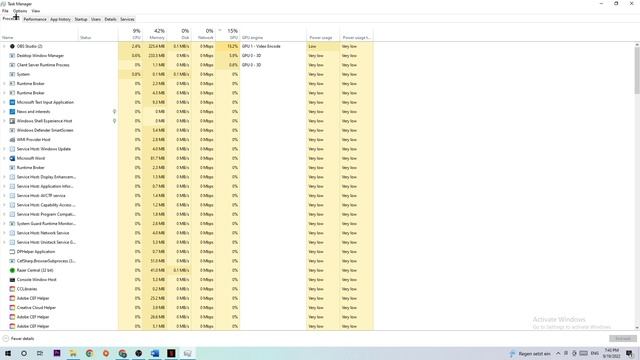Click the Microsoft Text Input Application icon
Screen dimensions: 640x360
(x=12, y=102)
